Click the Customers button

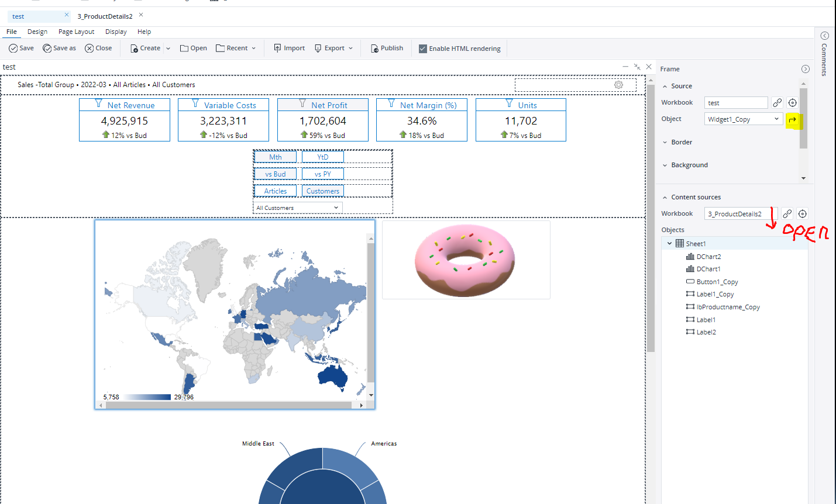[x=322, y=191]
